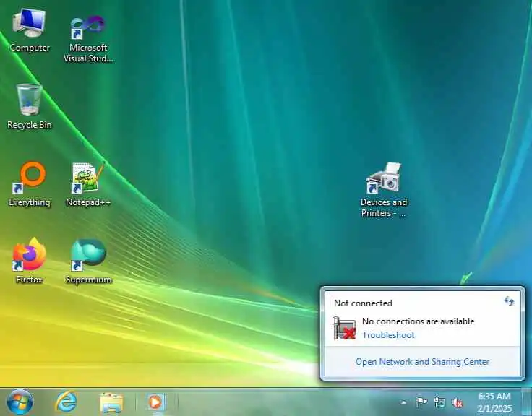Launch Internet Explorer from the taskbar

66,402
